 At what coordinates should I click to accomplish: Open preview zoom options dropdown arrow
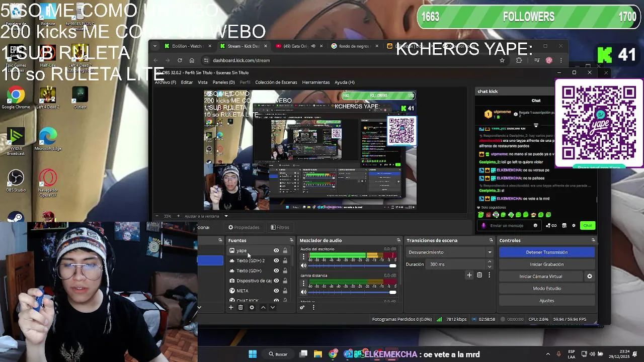(x=226, y=216)
